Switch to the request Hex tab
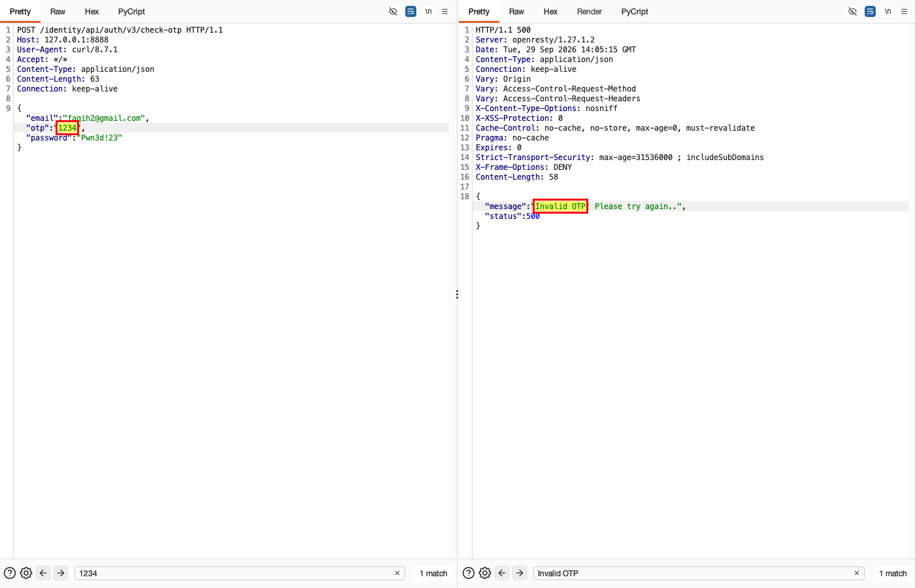The image size is (915, 588). [x=91, y=11]
